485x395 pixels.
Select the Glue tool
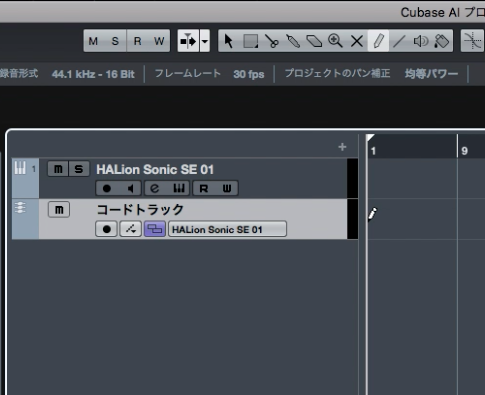(293, 41)
